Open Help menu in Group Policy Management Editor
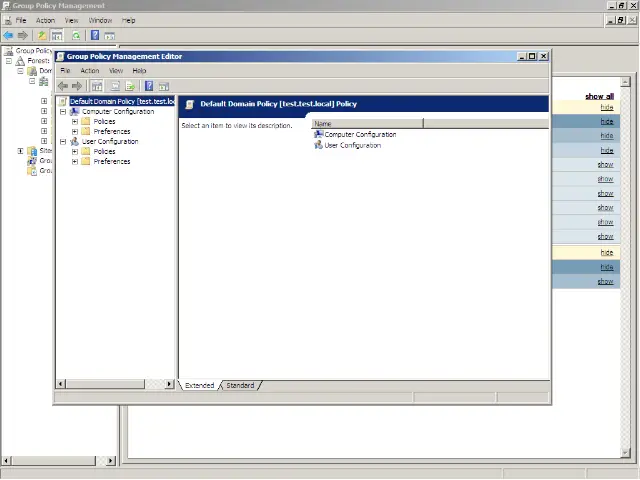The image size is (640, 480). pos(139,71)
